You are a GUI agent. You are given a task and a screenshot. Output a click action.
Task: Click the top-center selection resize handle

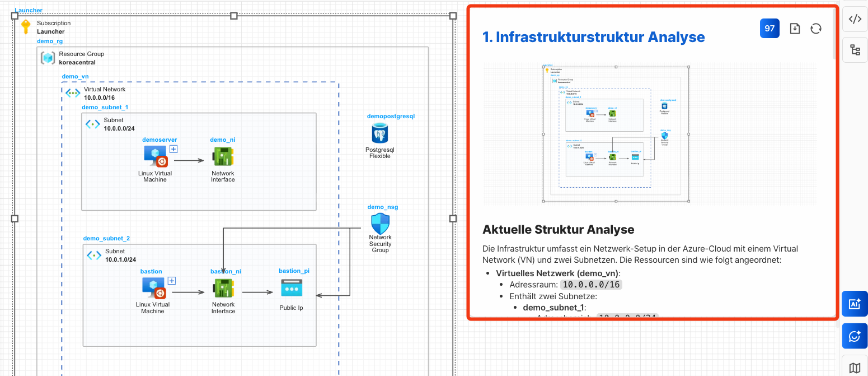(234, 16)
